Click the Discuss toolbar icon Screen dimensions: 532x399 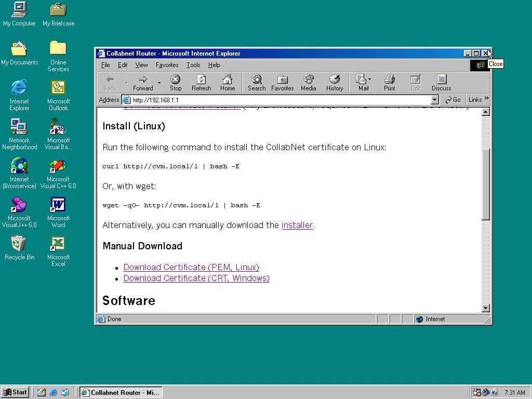coord(441,83)
